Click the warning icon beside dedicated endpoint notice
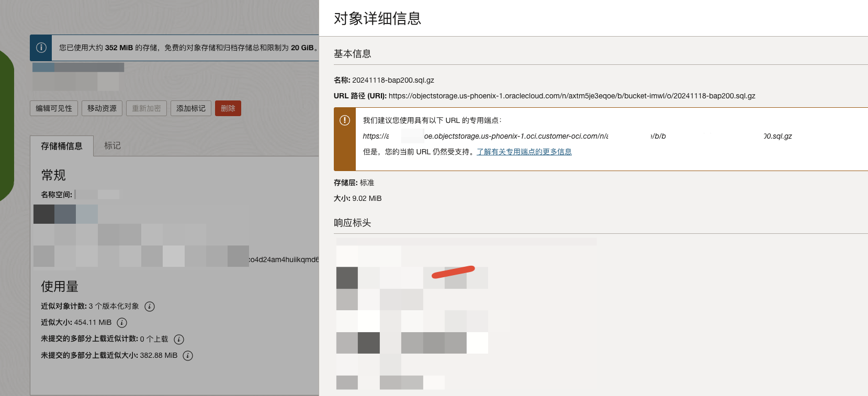Image resolution: width=868 pixels, height=396 pixels. click(x=345, y=120)
